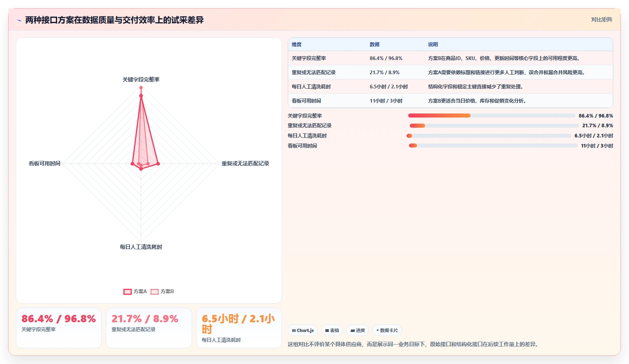Click the 看板可用时间 axis label on the radar chart
This screenshot has width=629, height=364.
(45, 163)
